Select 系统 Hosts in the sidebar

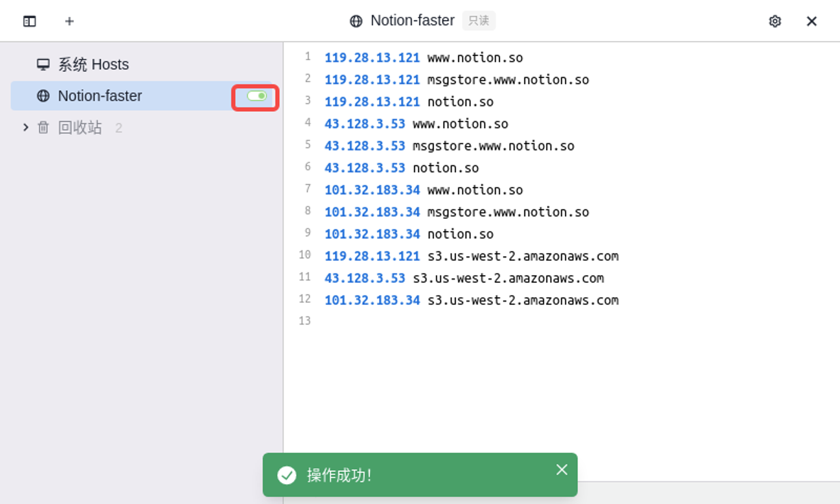93,65
